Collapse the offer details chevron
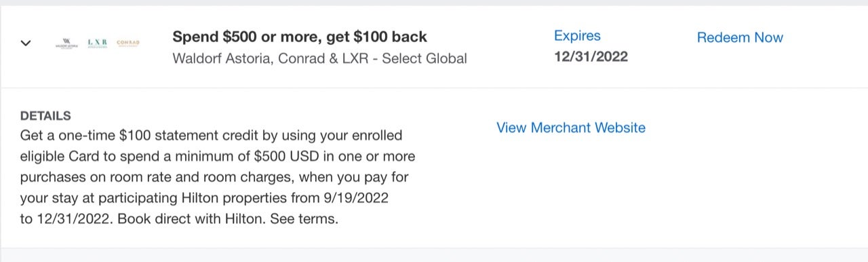The height and width of the screenshot is (262, 868). point(26,43)
